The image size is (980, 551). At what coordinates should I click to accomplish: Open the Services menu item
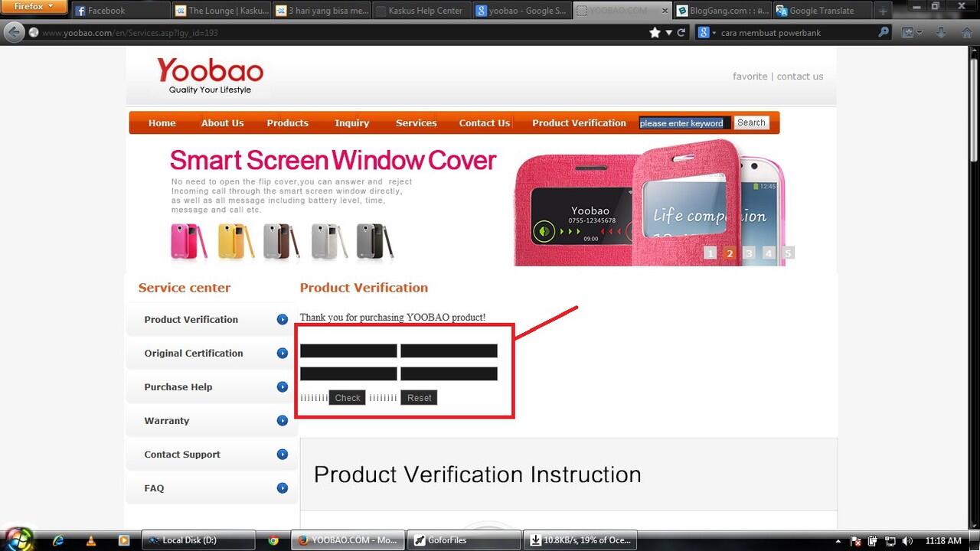[x=416, y=123]
